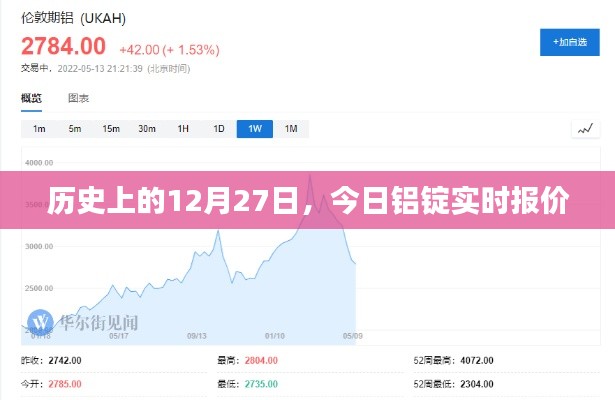Select the 15m interval
This screenshot has width=615, height=400.
111,129
